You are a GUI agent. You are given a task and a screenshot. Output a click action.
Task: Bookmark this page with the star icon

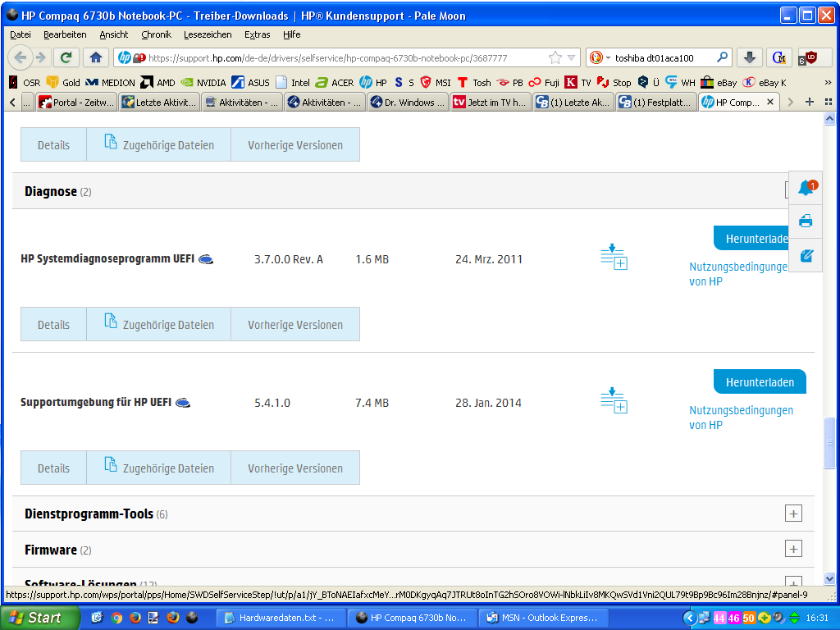pyautogui.click(x=555, y=57)
